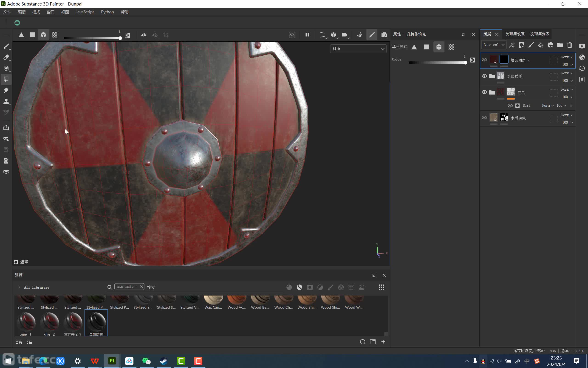Open the camera settings dropdown icon

pos(345,35)
